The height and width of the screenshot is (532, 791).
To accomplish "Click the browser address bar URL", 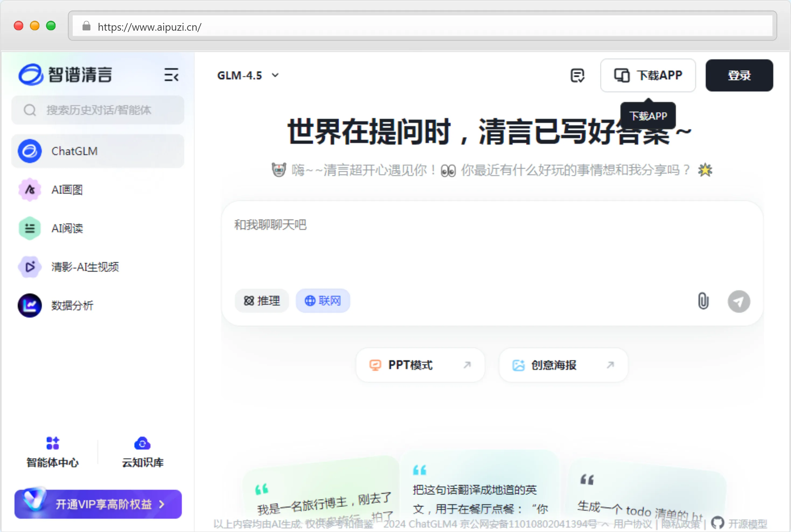I will [149, 27].
